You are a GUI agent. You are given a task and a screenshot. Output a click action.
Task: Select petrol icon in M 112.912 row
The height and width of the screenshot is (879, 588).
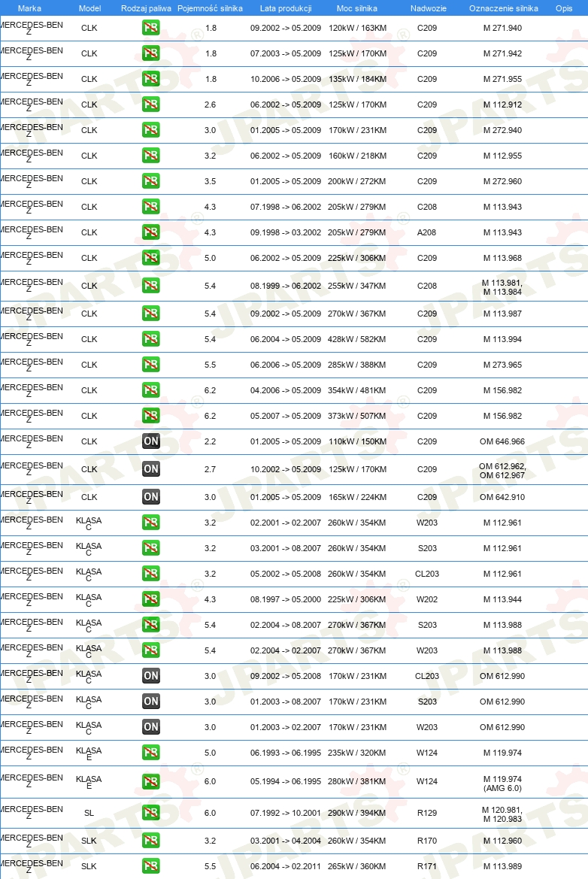[x=151, y=105]
